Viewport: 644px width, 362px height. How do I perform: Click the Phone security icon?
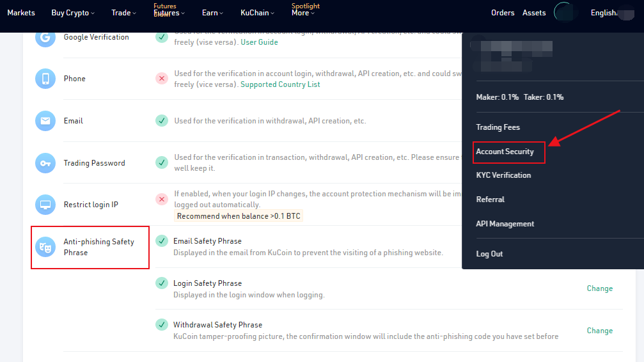pos(45,79)
